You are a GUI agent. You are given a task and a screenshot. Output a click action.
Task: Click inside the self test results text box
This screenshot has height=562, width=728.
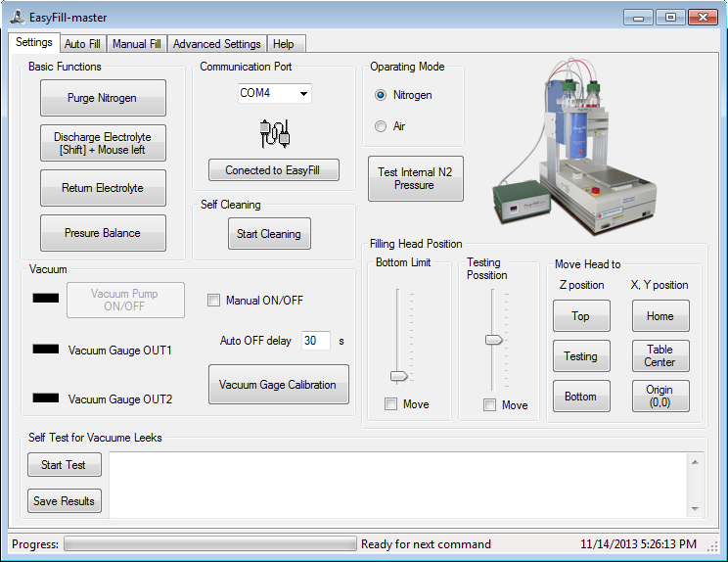[x=398, y=485]
